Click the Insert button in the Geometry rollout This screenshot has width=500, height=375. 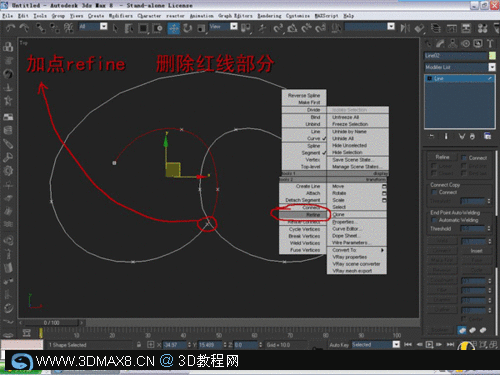[477, 251]
